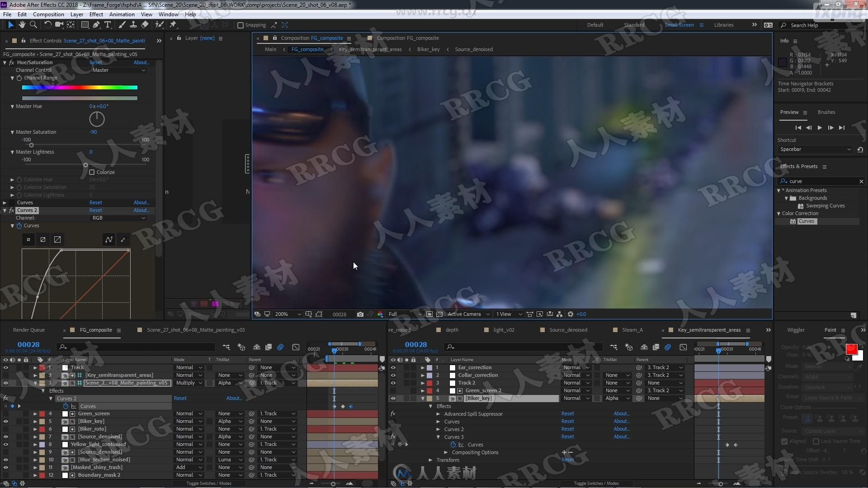Viewport: 868px width, 488px height.
Task: Hide the Ear_correction layer
Action: [x=393, y=368]
